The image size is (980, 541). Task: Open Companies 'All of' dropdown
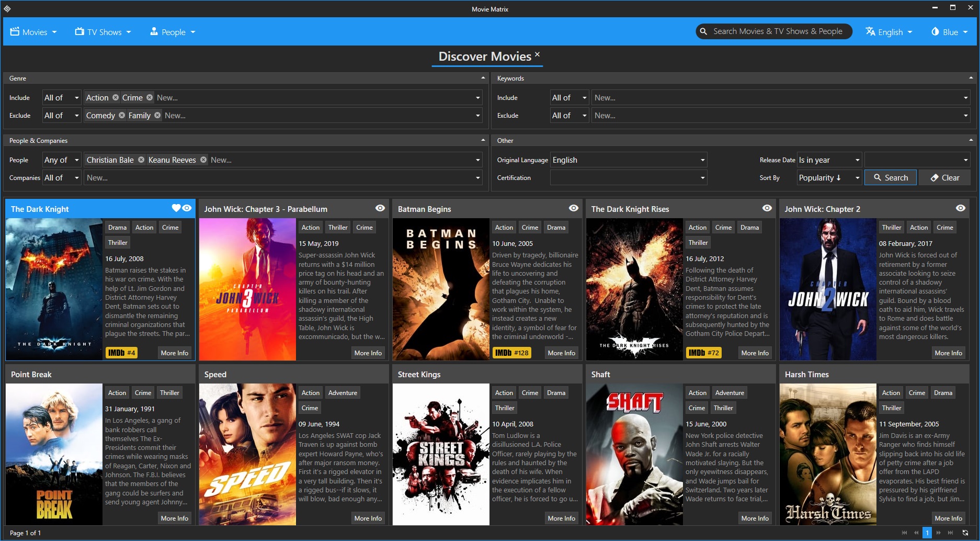coord(62,177)
